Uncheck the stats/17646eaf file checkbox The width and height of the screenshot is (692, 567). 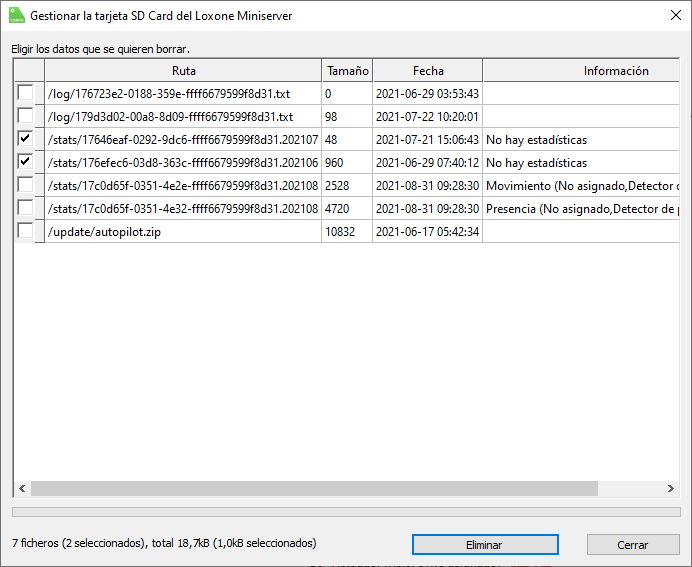25,139
